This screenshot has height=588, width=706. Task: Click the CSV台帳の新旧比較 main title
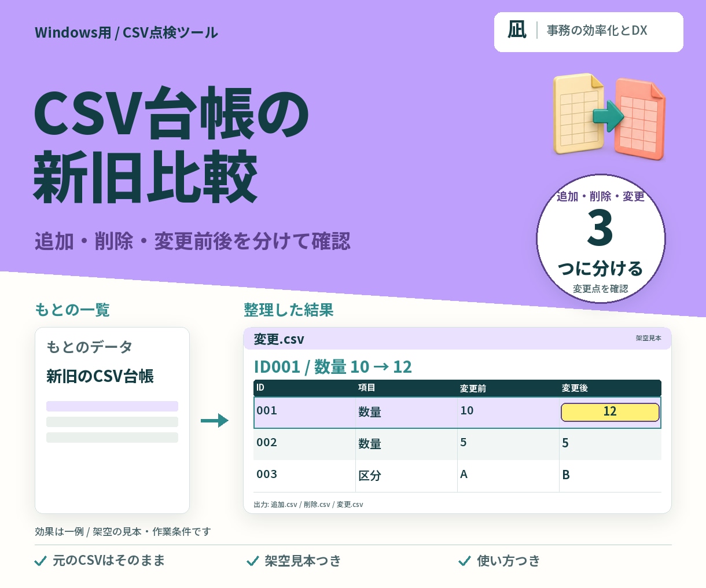(171, 145)
